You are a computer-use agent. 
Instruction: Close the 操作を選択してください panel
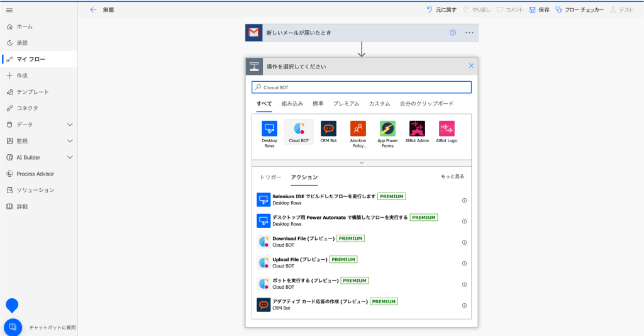point(471,65)
